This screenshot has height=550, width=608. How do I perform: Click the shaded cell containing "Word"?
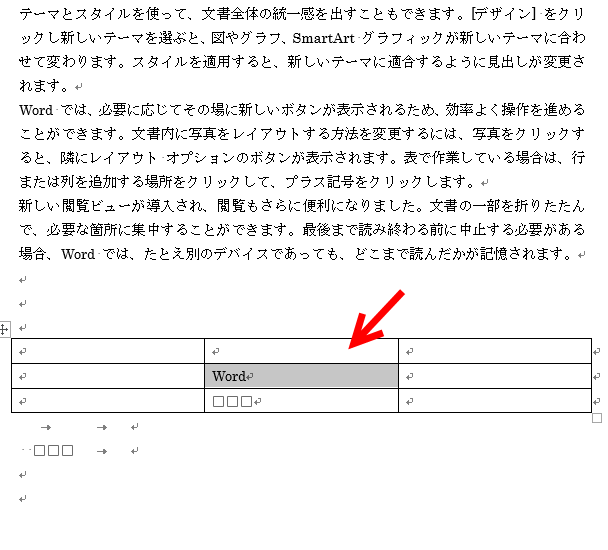(301, 376)
